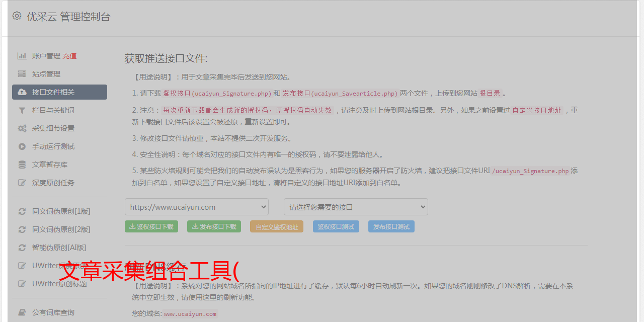Click the play icon for 手动运行测试

[22, 146]
